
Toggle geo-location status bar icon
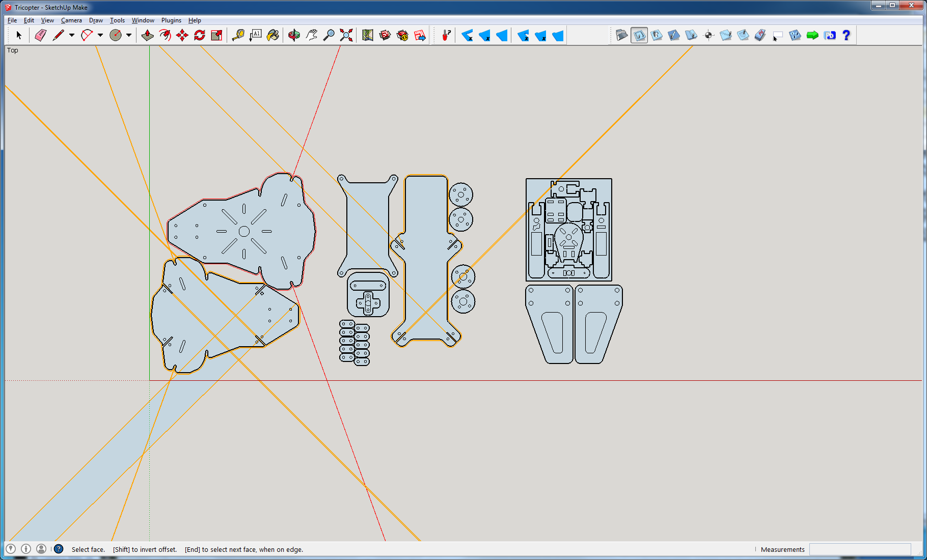(11, 549)
